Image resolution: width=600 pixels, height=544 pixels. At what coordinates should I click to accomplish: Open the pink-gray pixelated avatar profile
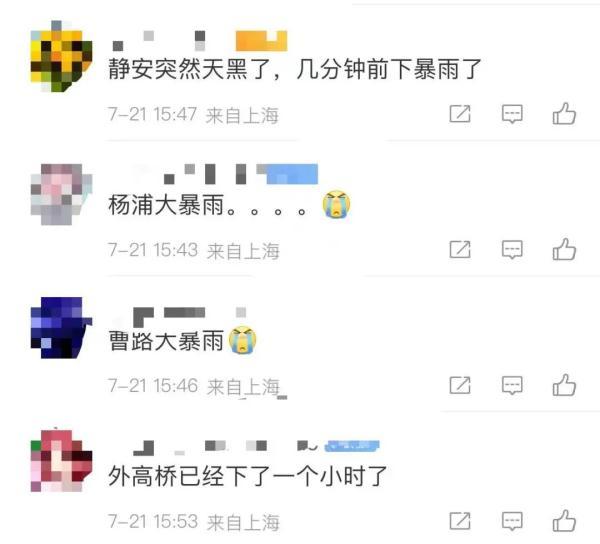(x=61, y=194)
